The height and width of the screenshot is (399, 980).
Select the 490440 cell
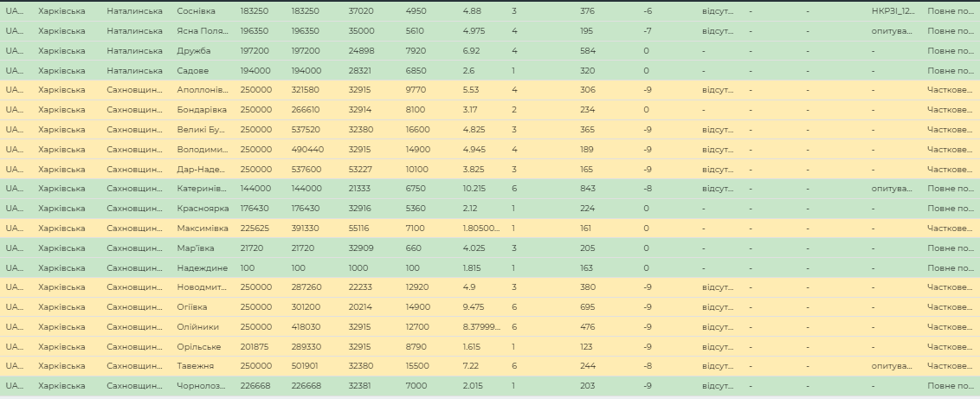[x=307, y=149]
